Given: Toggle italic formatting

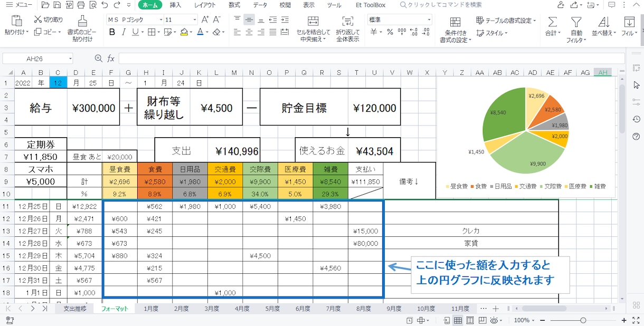Looking at the screenshot, I should click(x=124, y=32).
